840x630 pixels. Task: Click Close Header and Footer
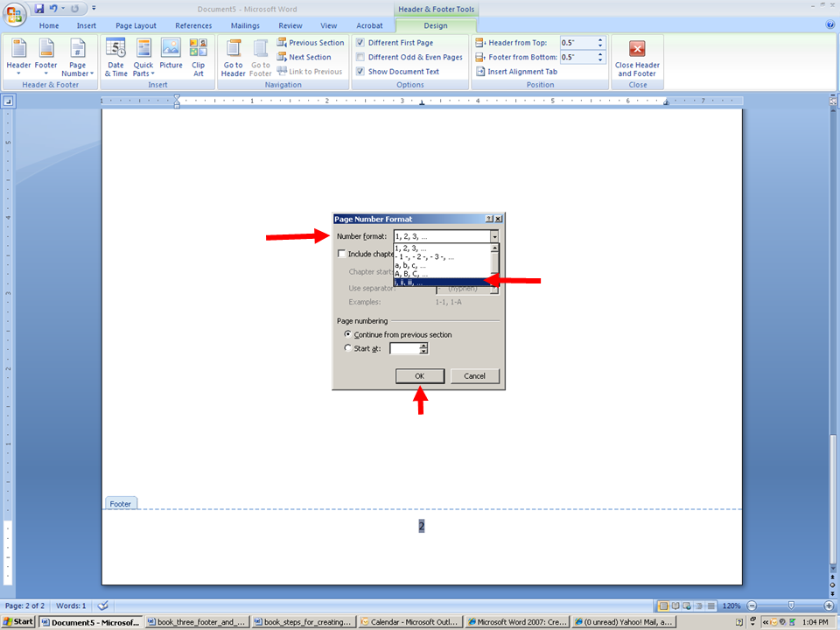pos(637,59)
